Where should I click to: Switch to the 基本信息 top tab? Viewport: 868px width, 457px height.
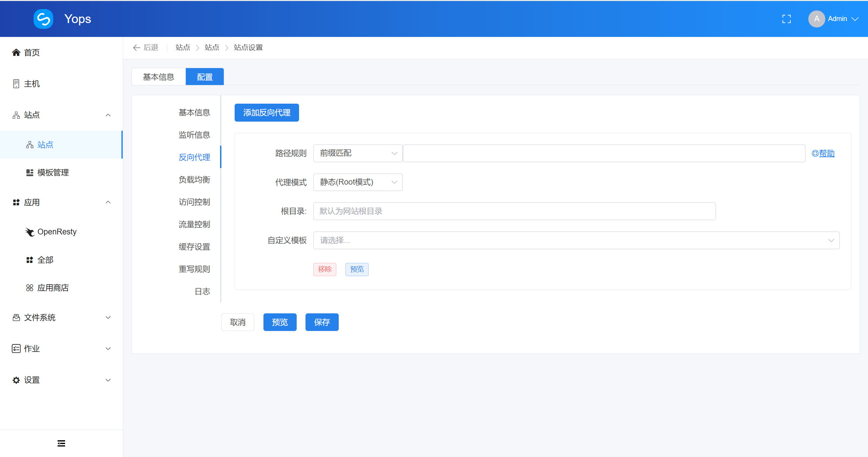[158, 77]
